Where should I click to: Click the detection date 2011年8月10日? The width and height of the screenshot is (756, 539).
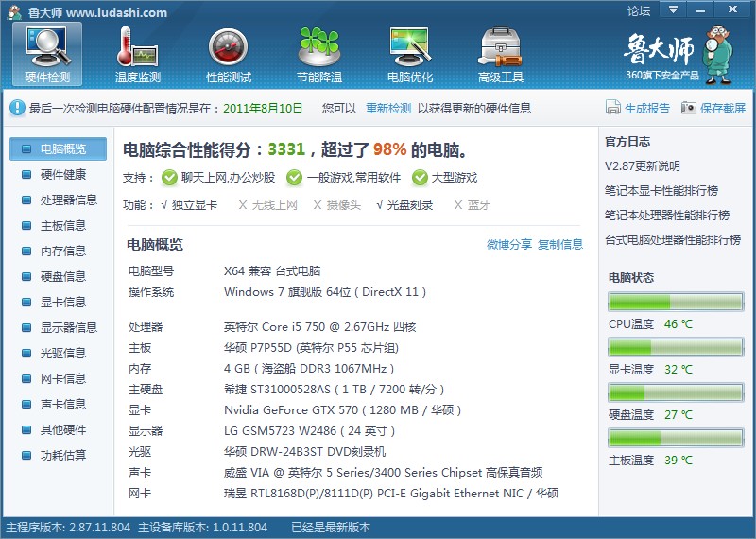pos(263,108)
